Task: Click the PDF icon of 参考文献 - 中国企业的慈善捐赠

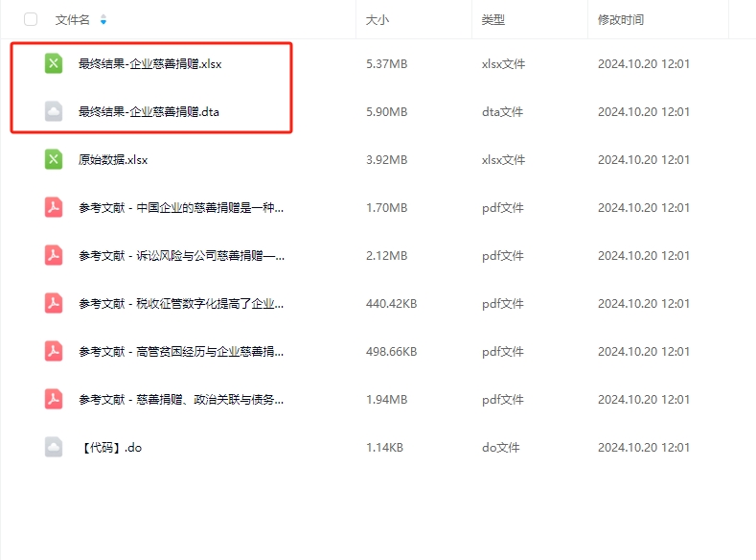Action: click(54, 207)
